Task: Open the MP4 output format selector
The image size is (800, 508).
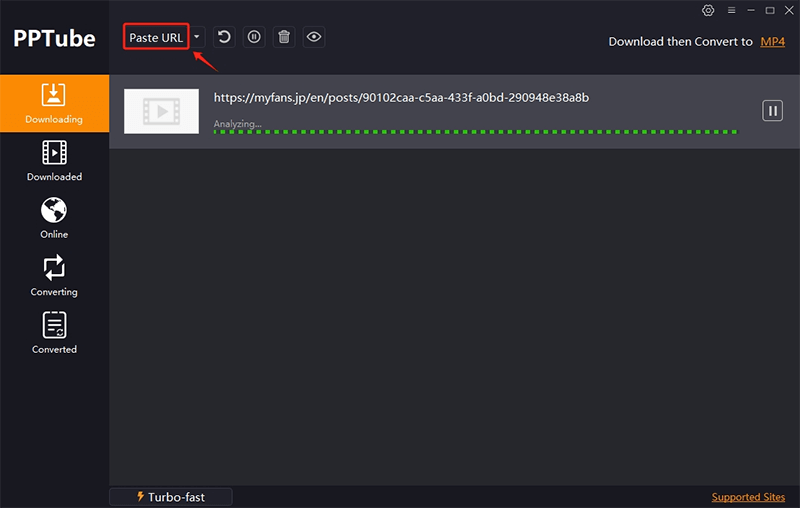Action: click(772, 42)
